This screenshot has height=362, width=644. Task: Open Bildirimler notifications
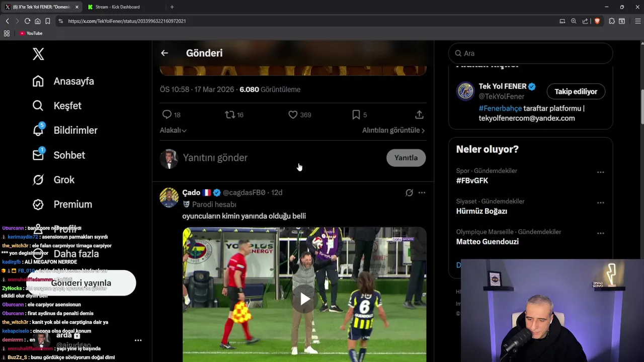point(65,130)
